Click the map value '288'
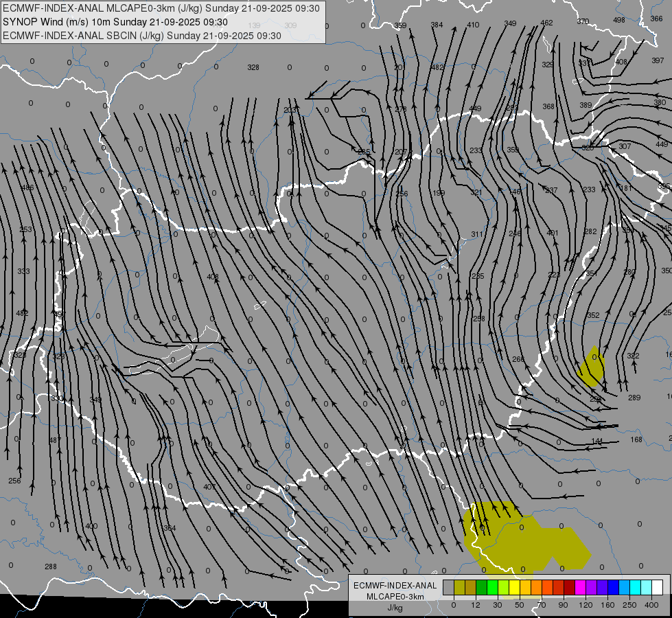This screenshot has width=672, height=618. [x=51, y=566]
